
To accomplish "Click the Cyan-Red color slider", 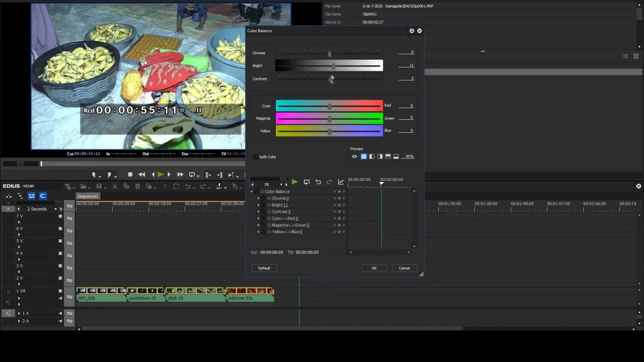I will click(x=329, y=106).
